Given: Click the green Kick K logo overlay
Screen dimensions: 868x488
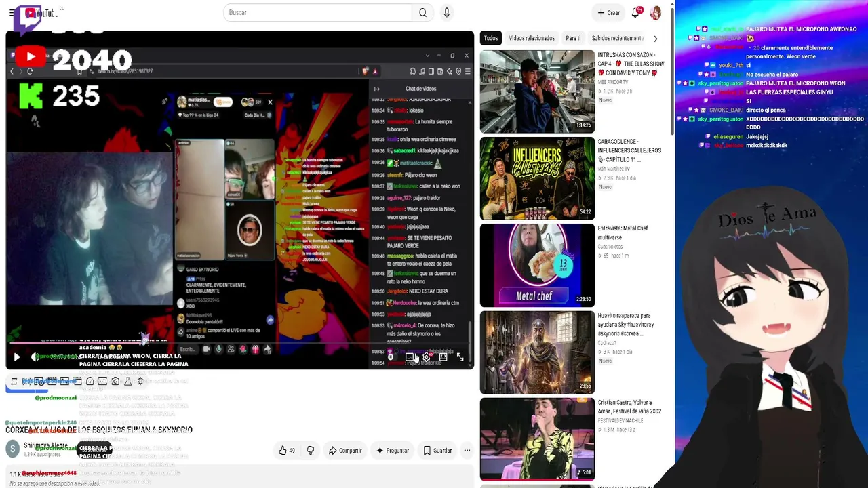Looking at the screenshot, I should click(x=31, y=96).
